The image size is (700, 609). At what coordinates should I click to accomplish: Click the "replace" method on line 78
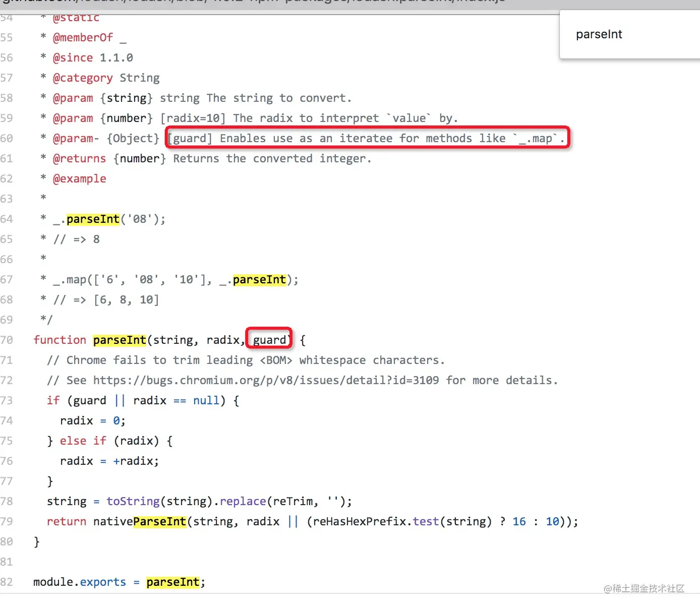tap(243, 501)
